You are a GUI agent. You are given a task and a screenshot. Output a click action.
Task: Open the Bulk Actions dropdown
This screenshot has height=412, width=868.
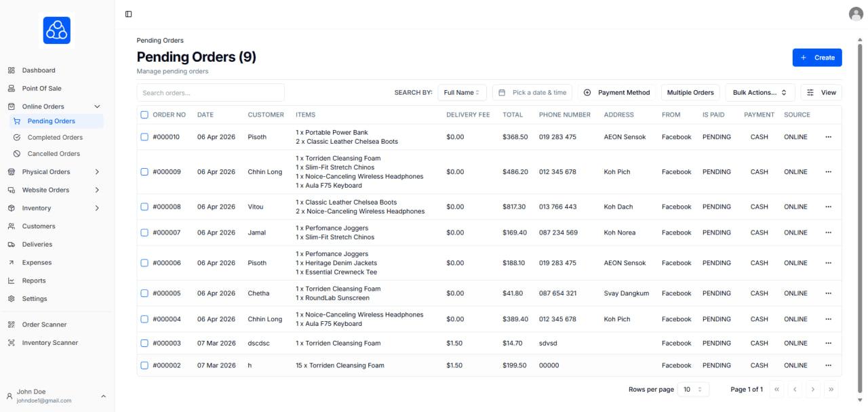pyautogui.click(x=759, y=93)
